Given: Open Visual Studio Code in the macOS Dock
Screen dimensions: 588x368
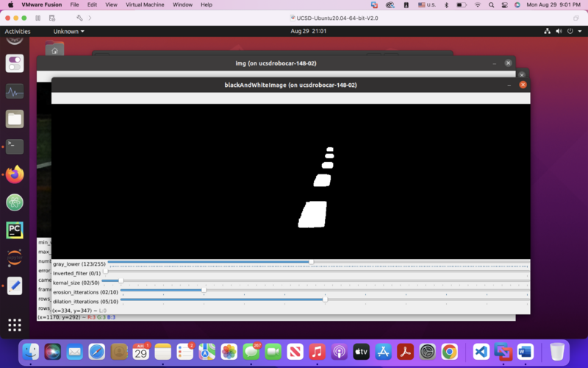Looking at the screenshot, I should point(481,353).
